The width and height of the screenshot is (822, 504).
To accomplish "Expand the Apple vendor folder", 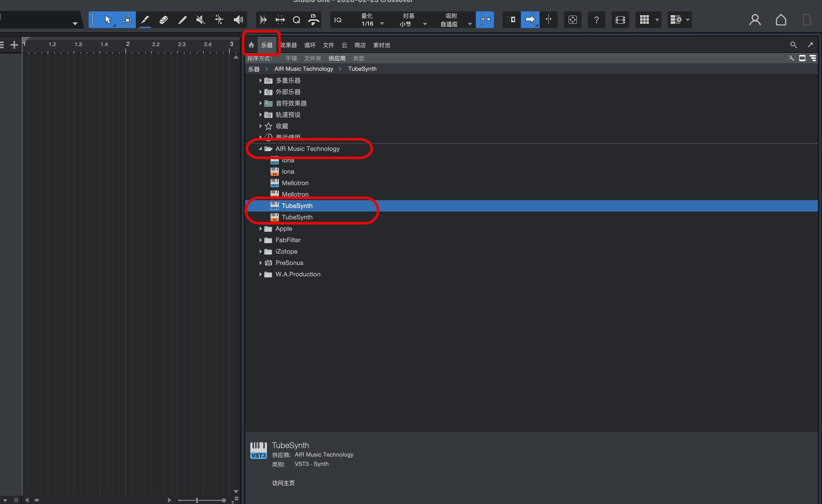I will click(260, 229).
